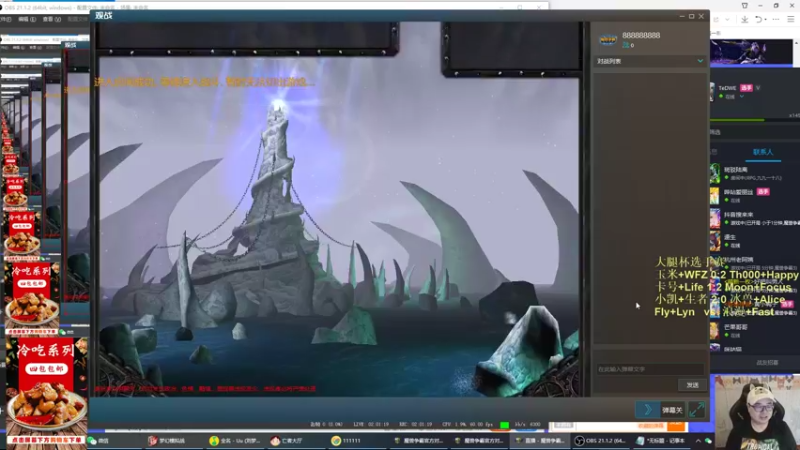Enter fullscreen with the expand arrows icon
Screen dimensions: 800x450
point(696,409)
